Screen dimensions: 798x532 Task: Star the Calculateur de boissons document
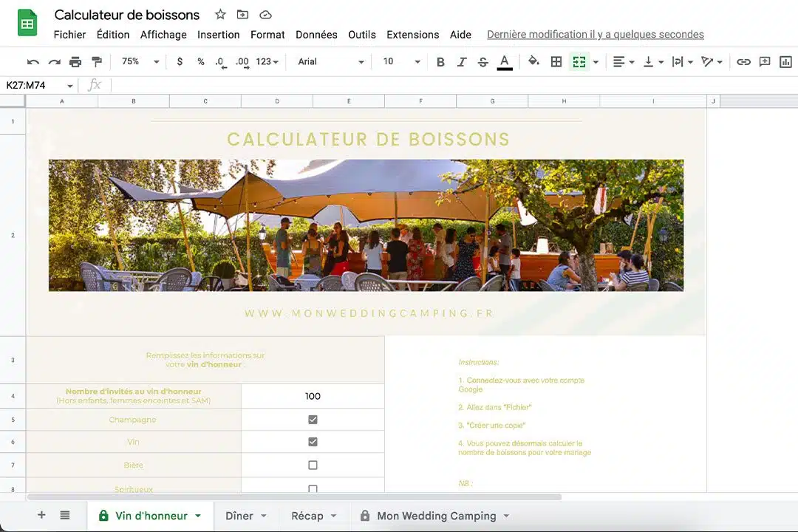tap(220, 14)
